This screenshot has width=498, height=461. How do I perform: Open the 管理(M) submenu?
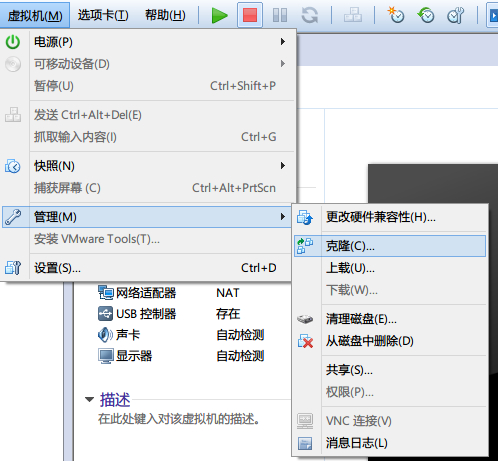click(x=147, y=217)
